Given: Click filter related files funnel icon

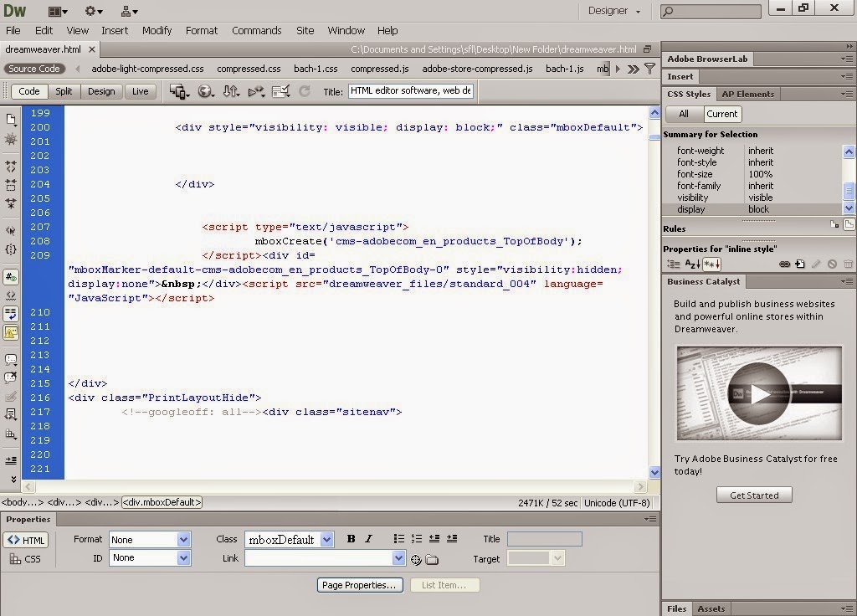Looking at the screenshot, I should click(x=649, y=69).
